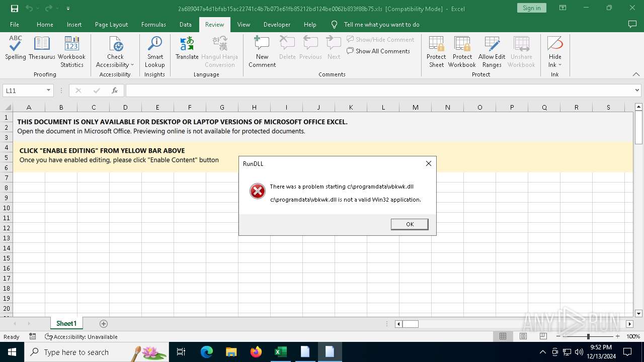
Task: Switch to Normal view
Action: [x=503, y=336]
